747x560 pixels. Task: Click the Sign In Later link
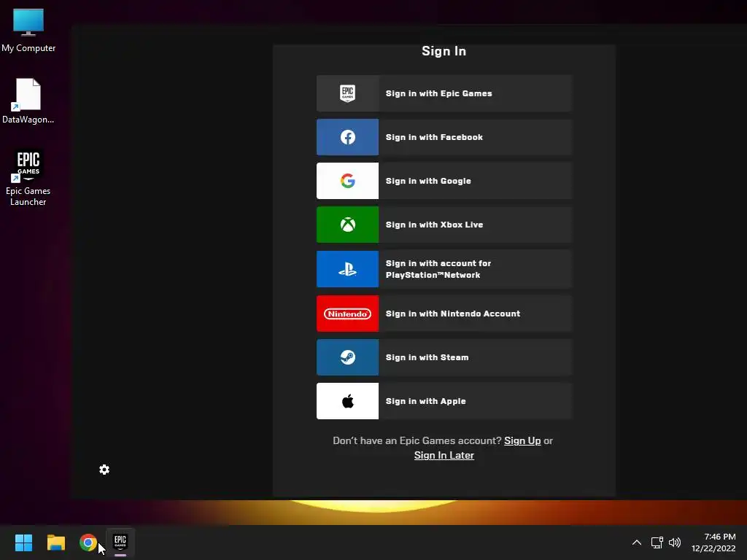click(x=444, y=455)
